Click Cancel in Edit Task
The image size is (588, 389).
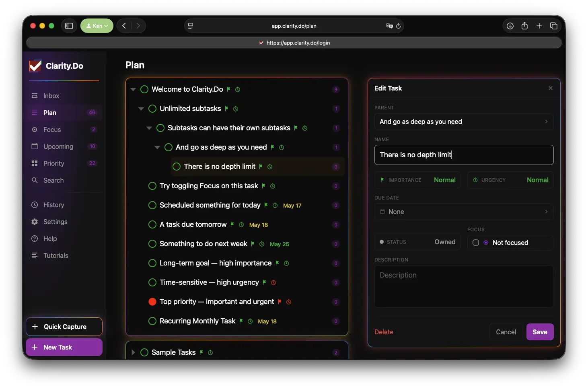pos(506,332)
